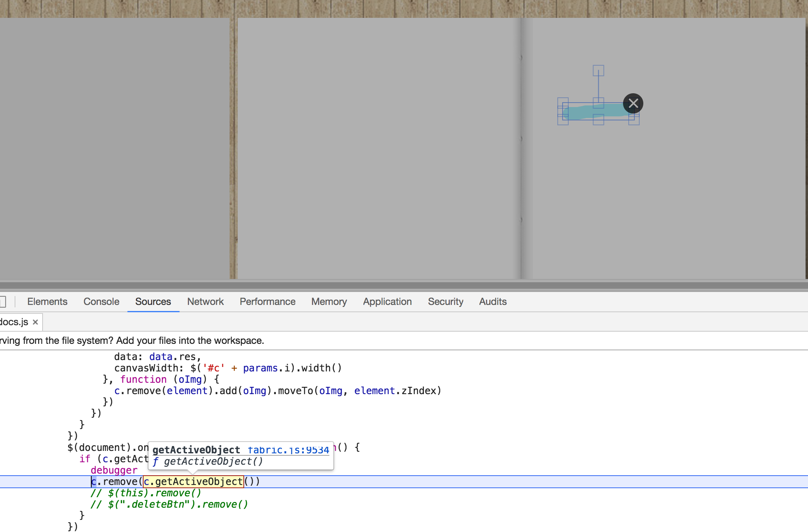Click the bottom-left corner resize handle

click(x=563, y=120)
